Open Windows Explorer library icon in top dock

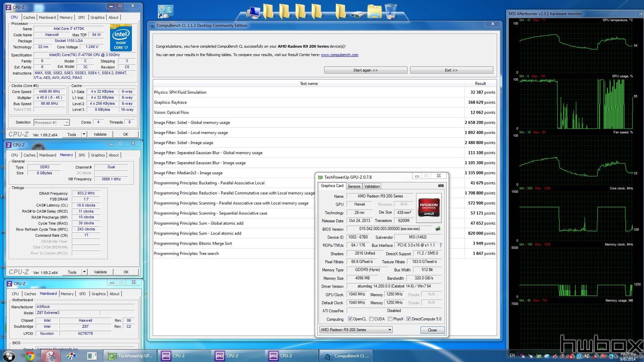coord(374,11)
